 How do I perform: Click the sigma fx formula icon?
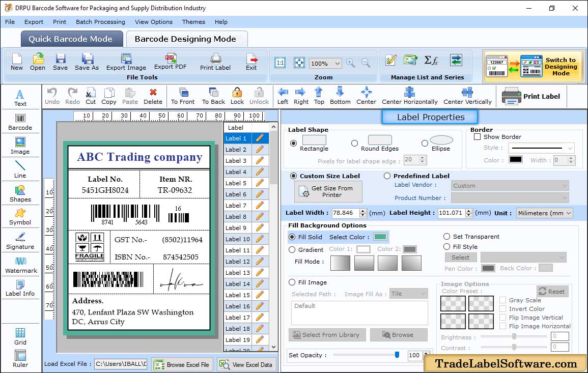pyautogui.click(x=431, y=61)
